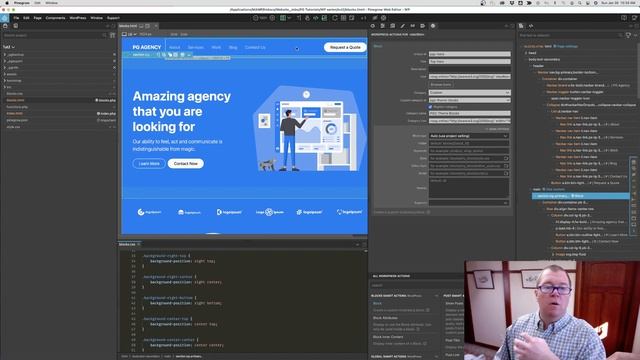
Task: Click the Browse Icons button
Action: (441, 84)
